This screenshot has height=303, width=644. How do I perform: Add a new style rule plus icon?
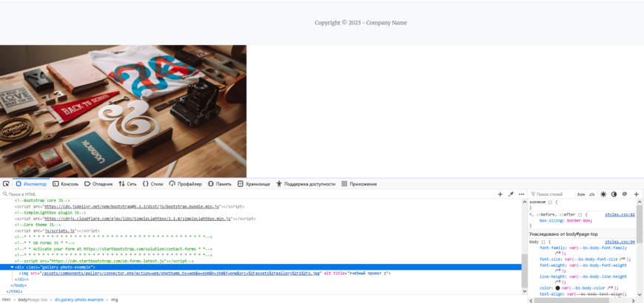636,194
